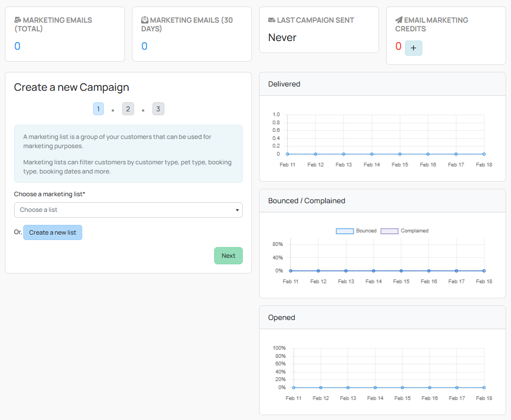Click the 'Bounced / Complained' chart header
Viewport: 511px width, 420px height.
click(x=382, y=201)
